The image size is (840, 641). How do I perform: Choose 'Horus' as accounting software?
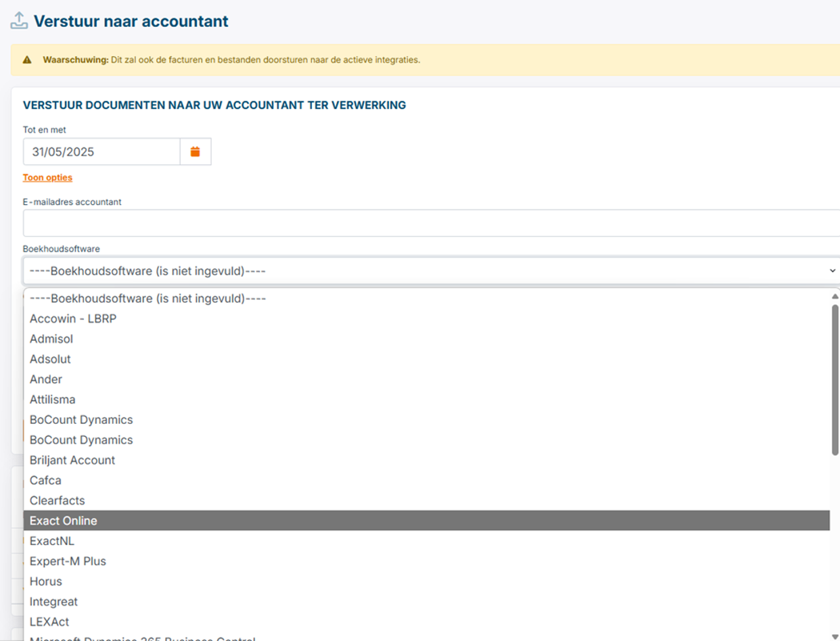pos(46,581)
